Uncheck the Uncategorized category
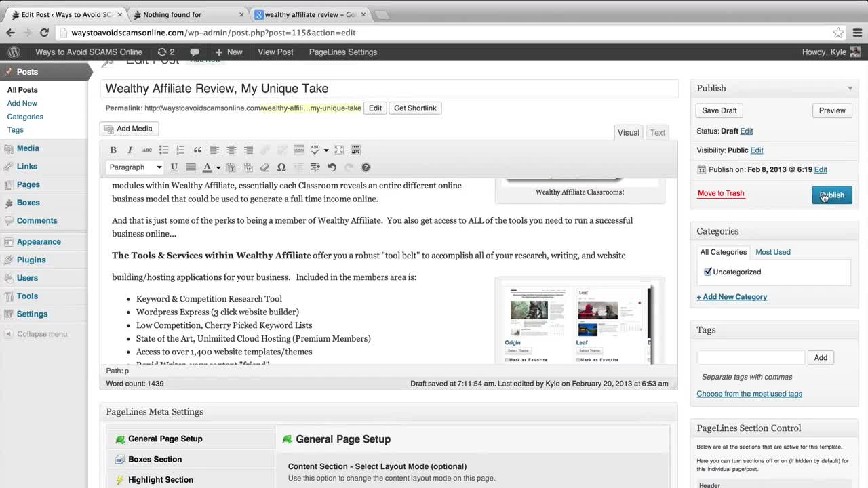 click(x=708, y=272)
